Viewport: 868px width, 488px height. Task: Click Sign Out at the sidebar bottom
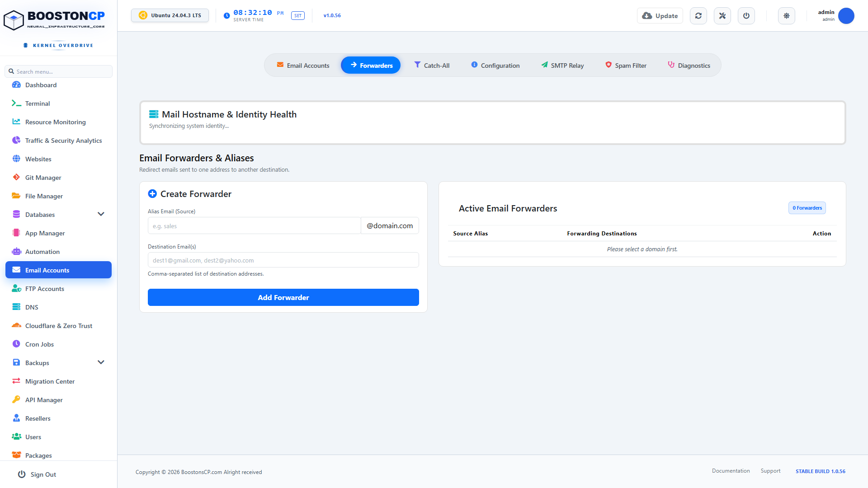pos(37,474)
